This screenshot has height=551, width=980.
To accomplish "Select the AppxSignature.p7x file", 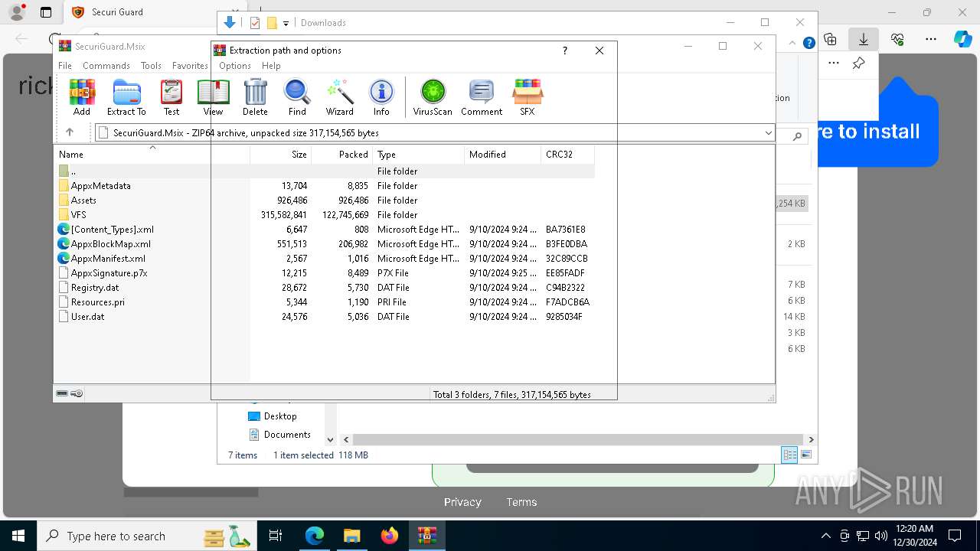I will point(325,273).
